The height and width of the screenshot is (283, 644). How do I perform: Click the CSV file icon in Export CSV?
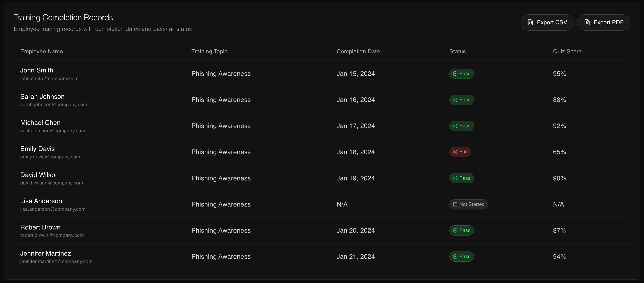530,22
